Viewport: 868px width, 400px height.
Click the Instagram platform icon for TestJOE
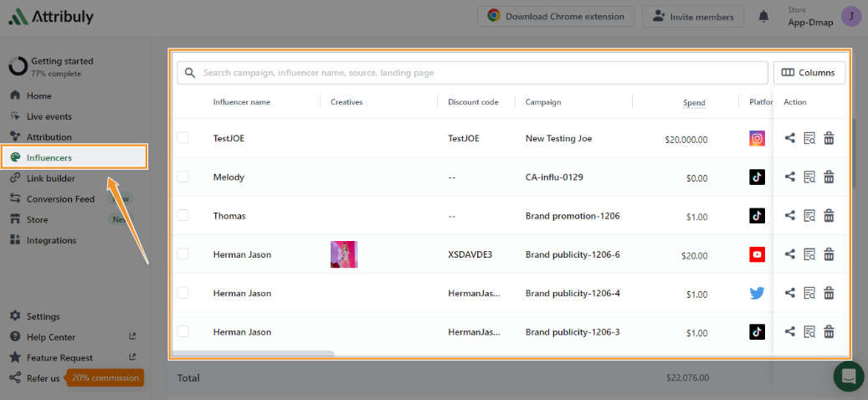[x=757, y=139]
